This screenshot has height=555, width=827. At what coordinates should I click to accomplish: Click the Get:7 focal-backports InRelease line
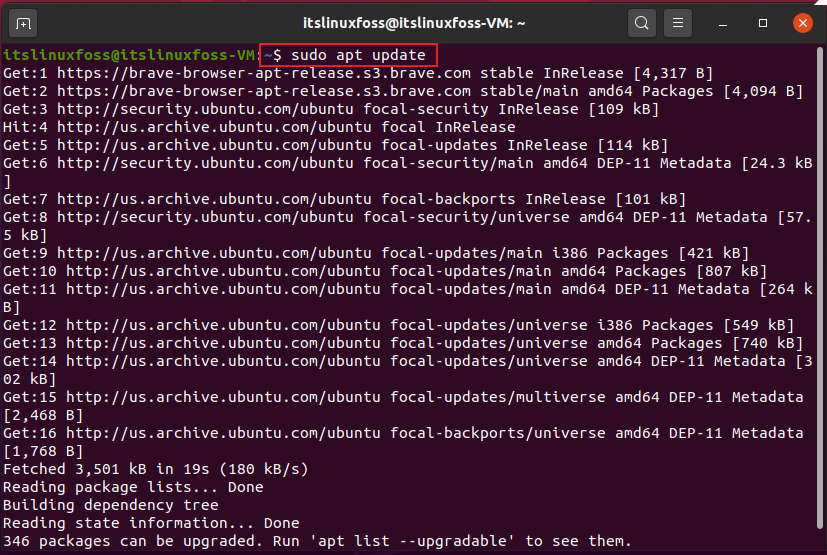pyautogui.click(x=344, y=199)
